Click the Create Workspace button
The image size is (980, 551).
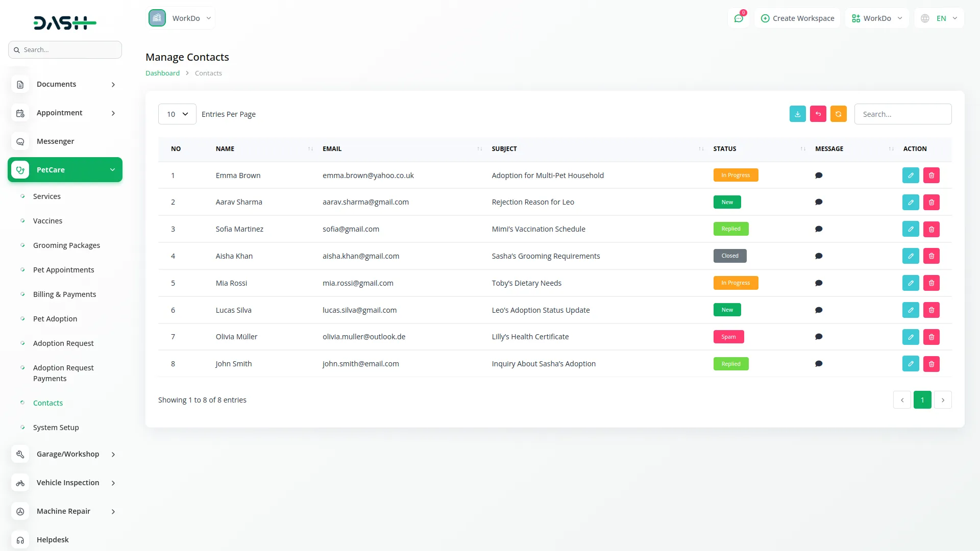[797, 18]
